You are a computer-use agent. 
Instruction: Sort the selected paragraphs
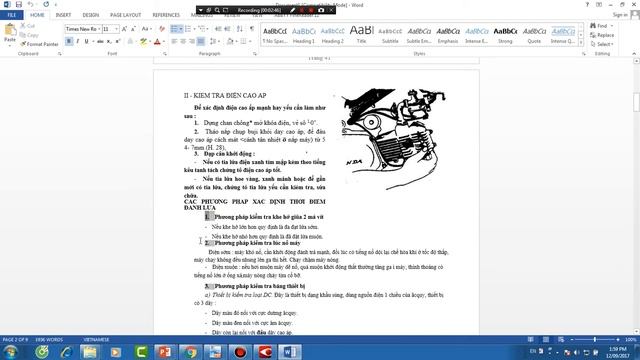240,29
